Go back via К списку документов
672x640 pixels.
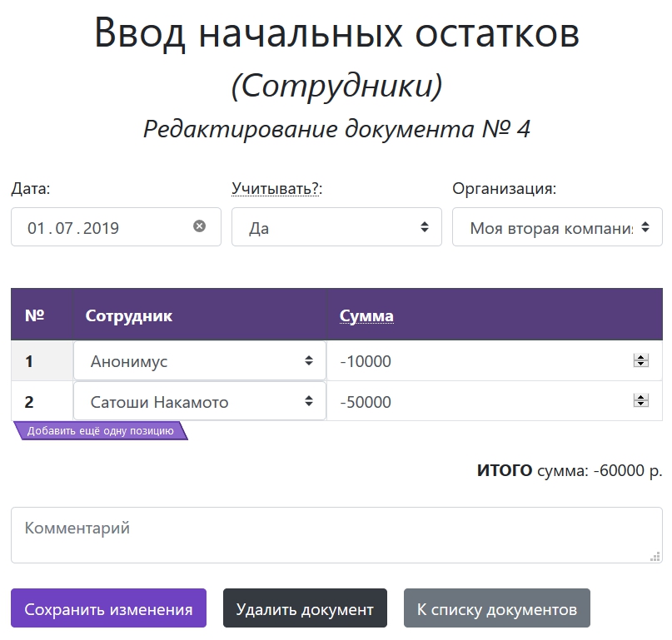tap(496, 608)
